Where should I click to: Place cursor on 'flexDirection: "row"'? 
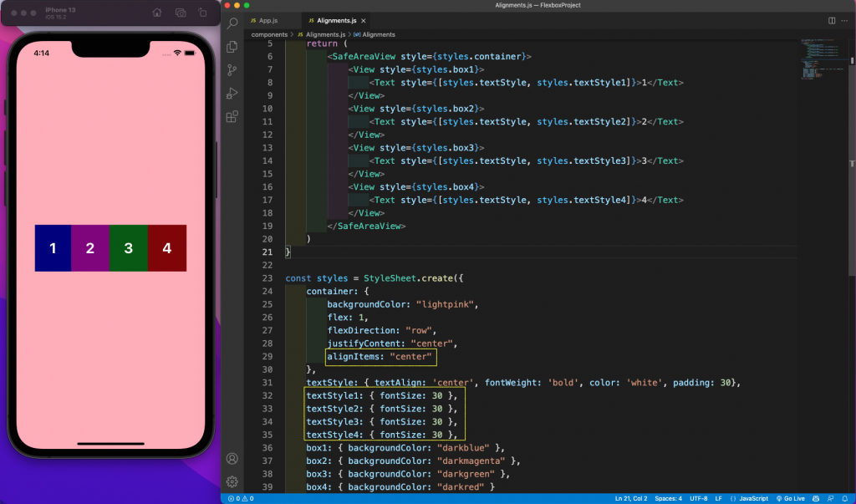click(x=381, y=331)
